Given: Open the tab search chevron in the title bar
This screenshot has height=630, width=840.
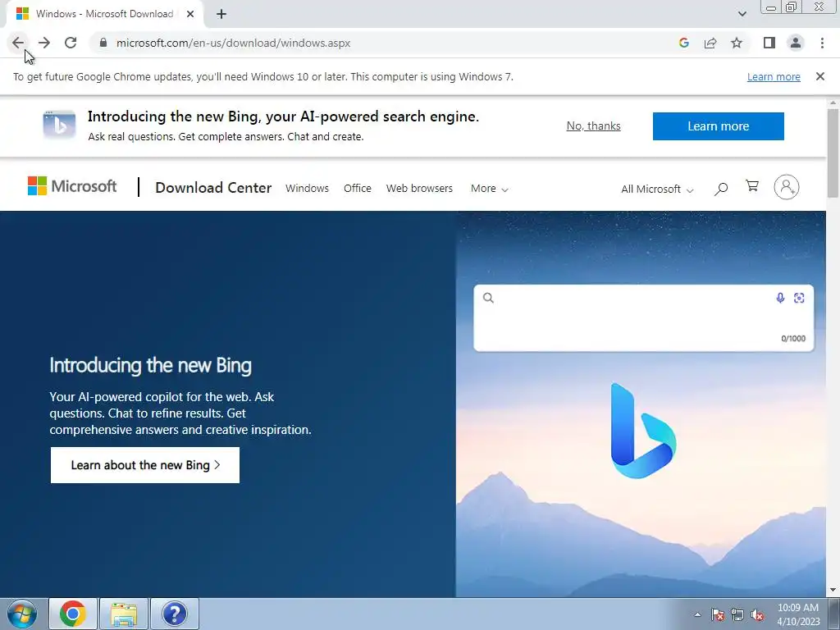Looking at the screenshot, I should (x=742, y=14).
